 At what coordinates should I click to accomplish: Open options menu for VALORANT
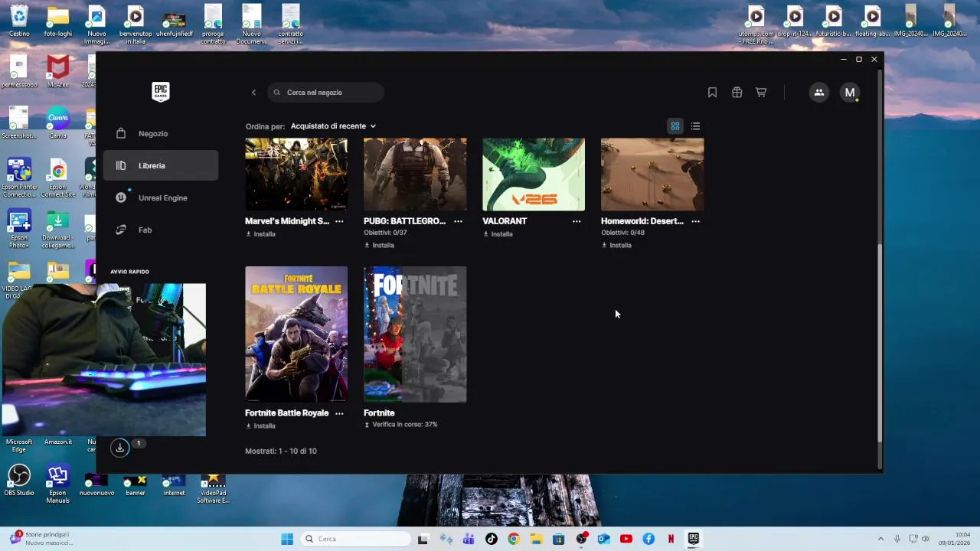577,221
